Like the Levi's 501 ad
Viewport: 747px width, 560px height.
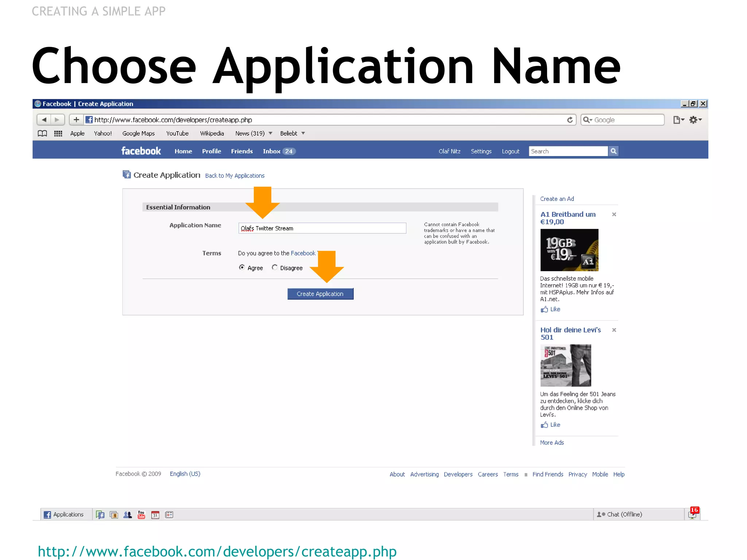click(550, 425)
